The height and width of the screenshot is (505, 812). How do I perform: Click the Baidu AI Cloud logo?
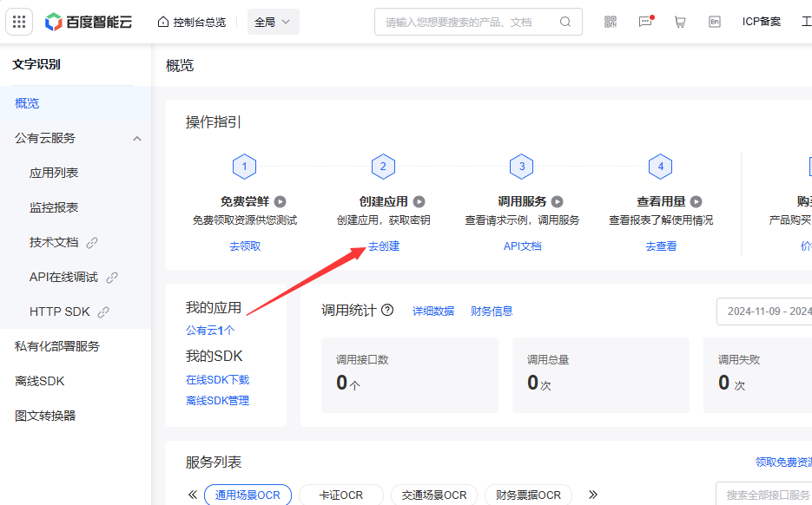88,22
